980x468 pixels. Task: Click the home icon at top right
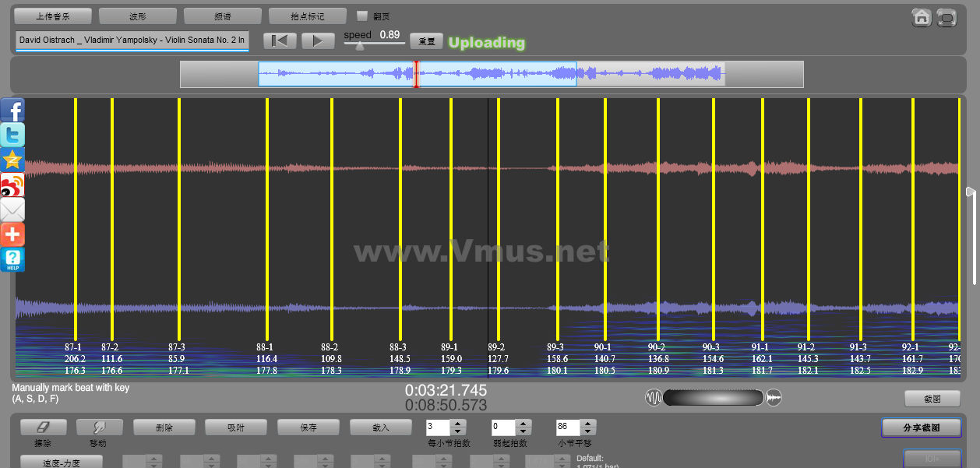(x=922, y=17)
